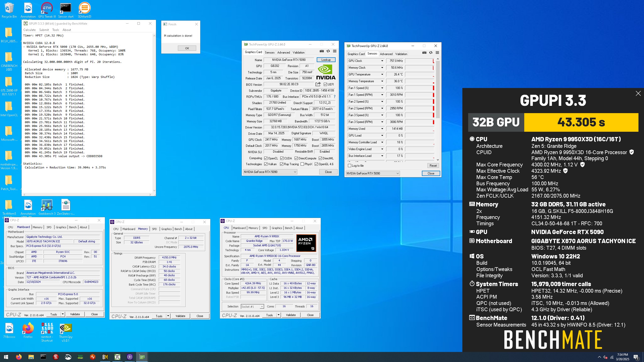
Task: Open Fan 1 Speed (RPM) sensor dropdown
Action: click(x=382, y=95)
